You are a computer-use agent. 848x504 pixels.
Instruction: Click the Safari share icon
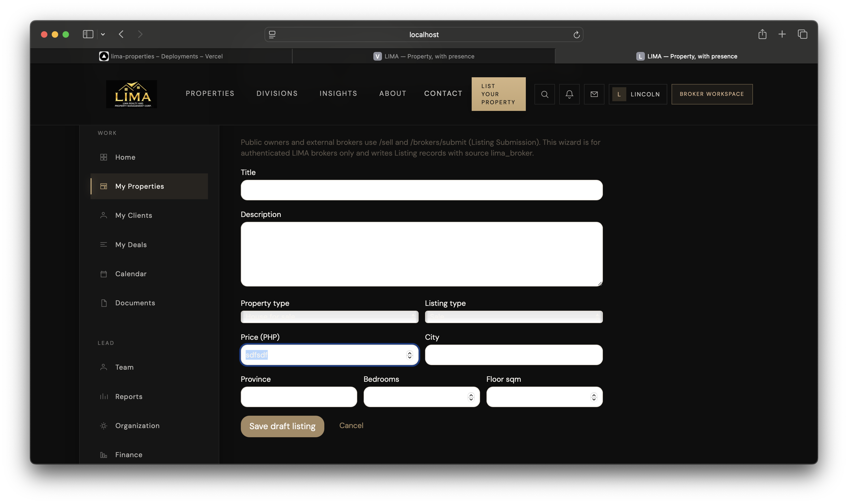[x=762, y=34]
